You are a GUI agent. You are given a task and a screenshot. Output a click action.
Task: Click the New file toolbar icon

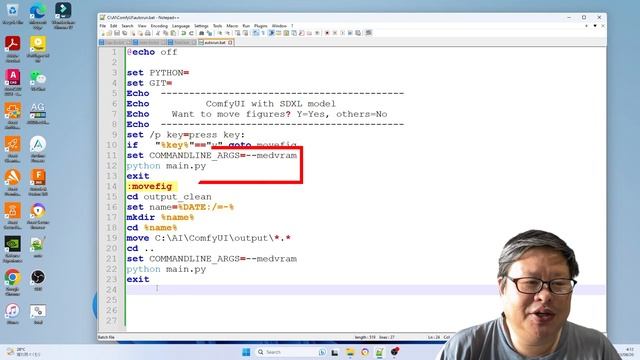(102, 33)
